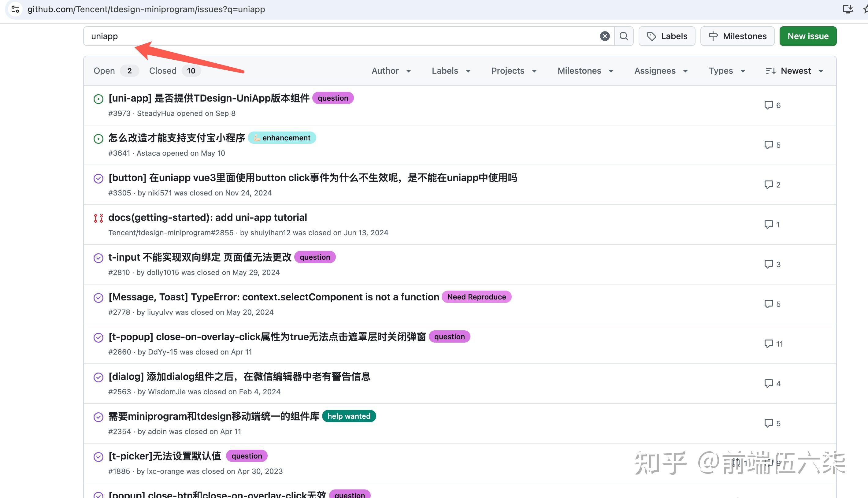868x498 pixels.
Task: Open docs(getting-started) uni-app tutorial pull request
Action: click(207, 217)
